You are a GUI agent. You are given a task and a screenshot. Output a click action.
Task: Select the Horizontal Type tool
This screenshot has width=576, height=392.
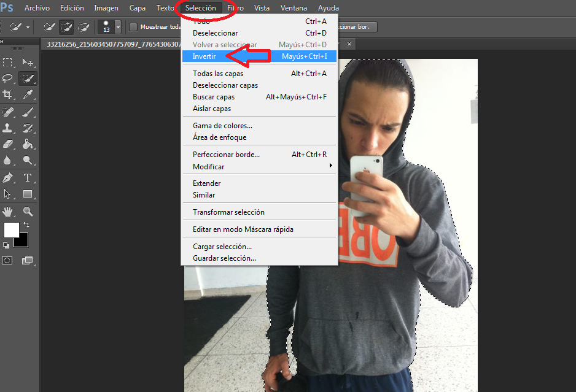coord(28,178)
